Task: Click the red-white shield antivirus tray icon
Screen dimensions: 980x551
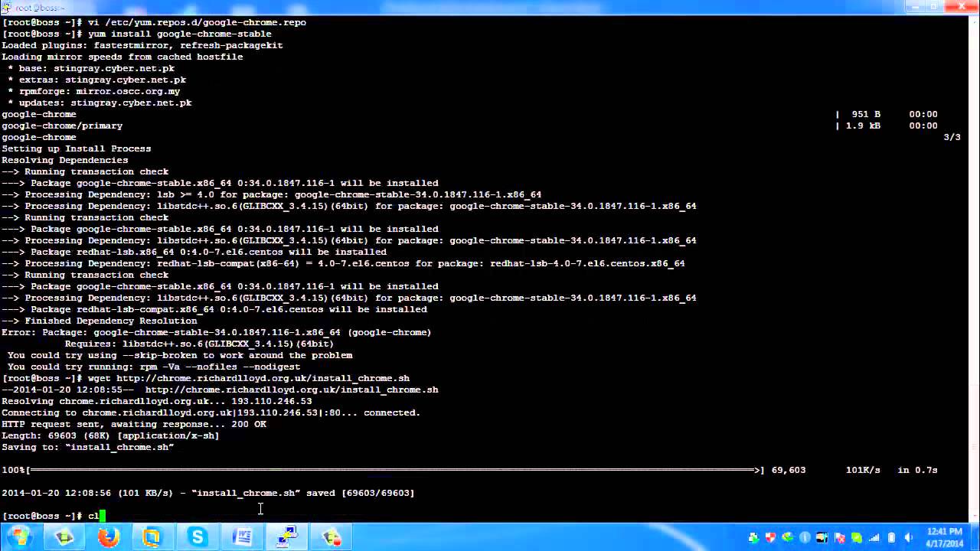Action: [770, 537]
